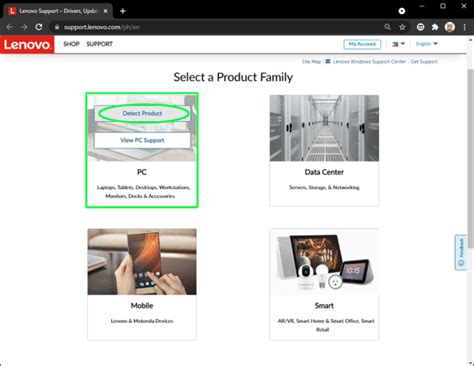Viewport: 474px width, 366px height.
Task: Click the media control icon in title bar
Action: pos(402,11)
